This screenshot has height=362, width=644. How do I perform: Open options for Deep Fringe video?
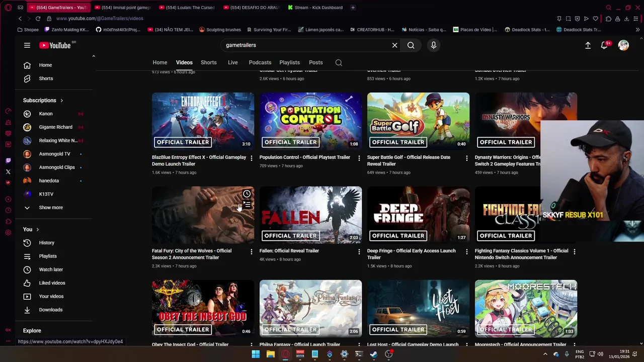[466, 251]
